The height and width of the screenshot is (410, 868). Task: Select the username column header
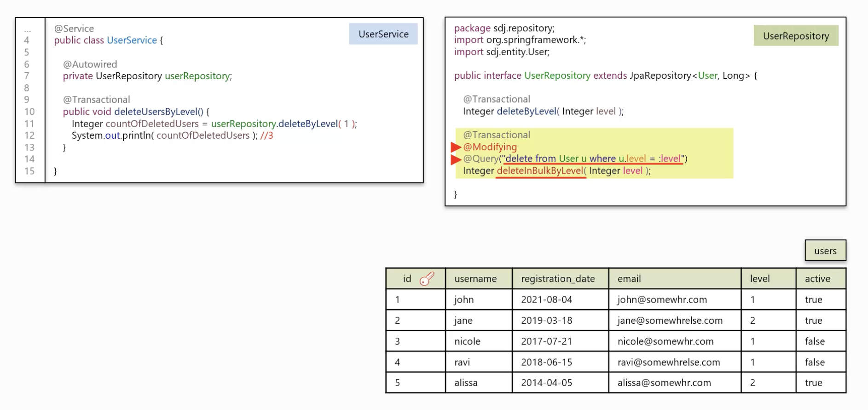pos(479,279)
